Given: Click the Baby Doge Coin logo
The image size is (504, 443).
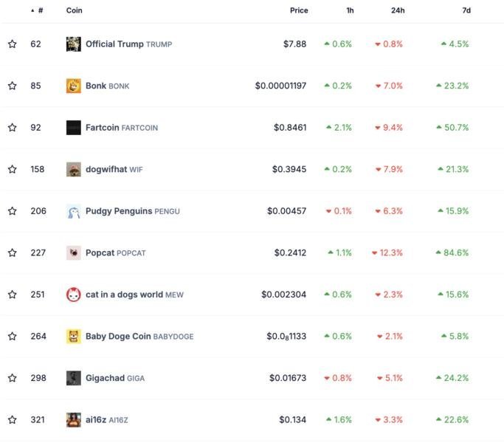Looking at the screenshot, I should pos(73,336).
